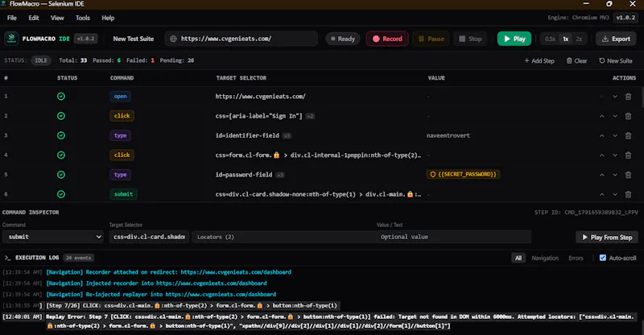Toggle the Auto-scroll checkbox
Screen dimensions: 644x335
pos(602,258)
